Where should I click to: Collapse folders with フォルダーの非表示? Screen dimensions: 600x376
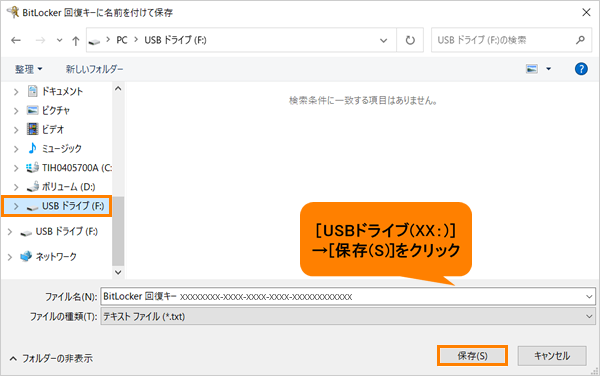tap(51, 358)
